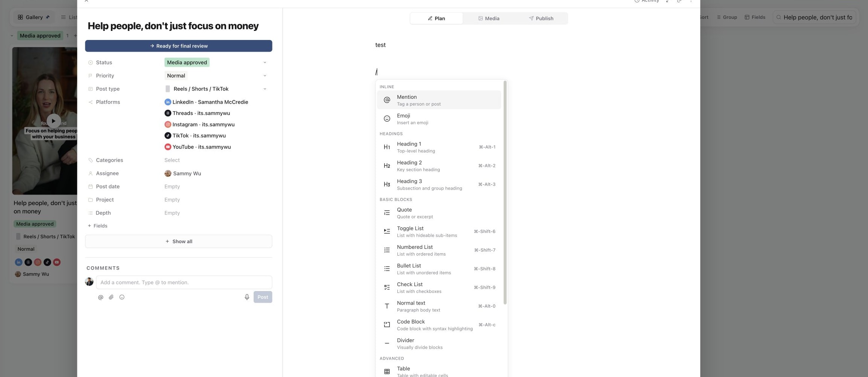Screen dimensions: 868x377
Task: Click the @ mention icon under comments
Action: click(x=100, y=297)
